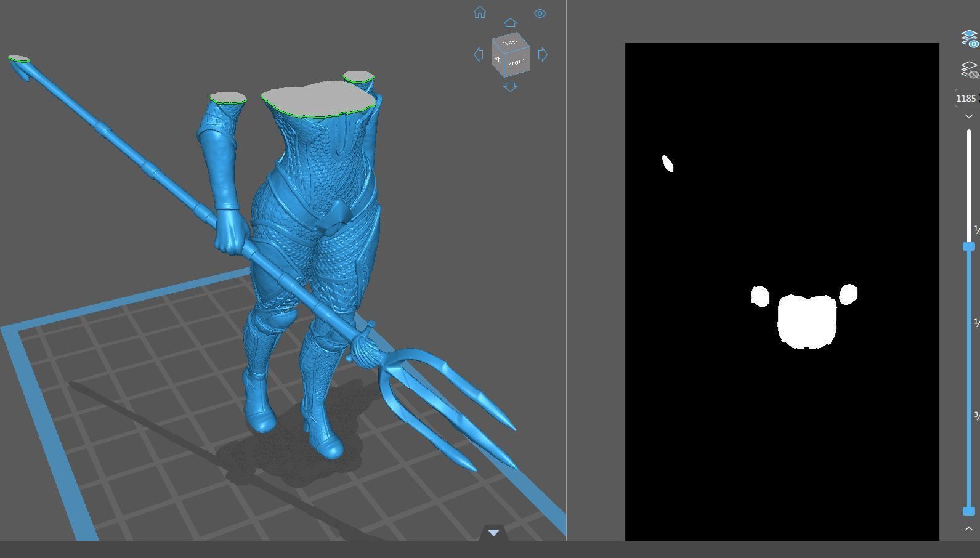This screenshot has width=980, height=558.
Task: Click the slice preview image
Action: pos(782,292)
